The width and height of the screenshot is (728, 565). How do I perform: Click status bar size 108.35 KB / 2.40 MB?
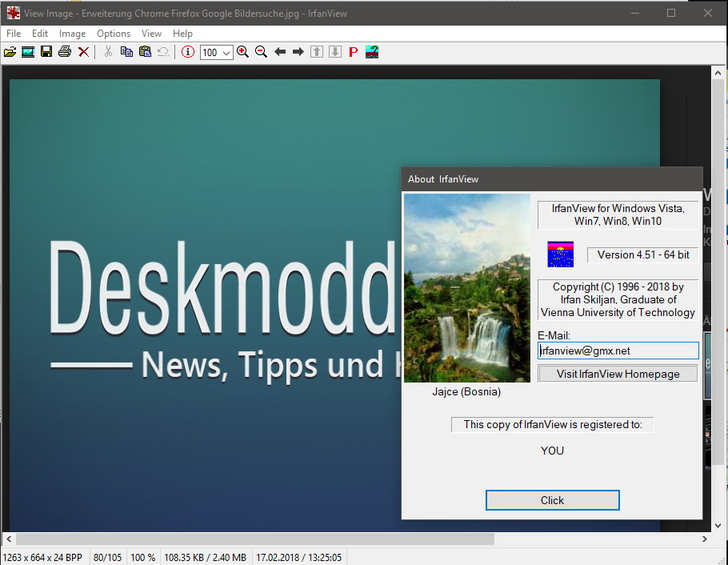coord(206,557)
